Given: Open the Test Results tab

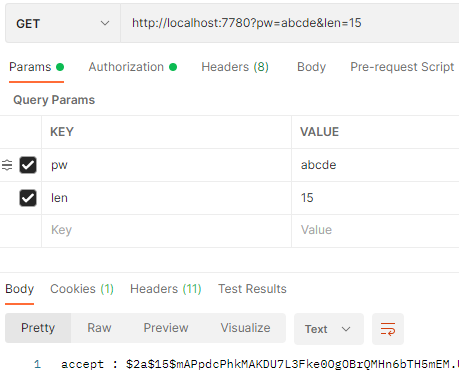Looking at the screenshot, I should click(x=252, y=289).
